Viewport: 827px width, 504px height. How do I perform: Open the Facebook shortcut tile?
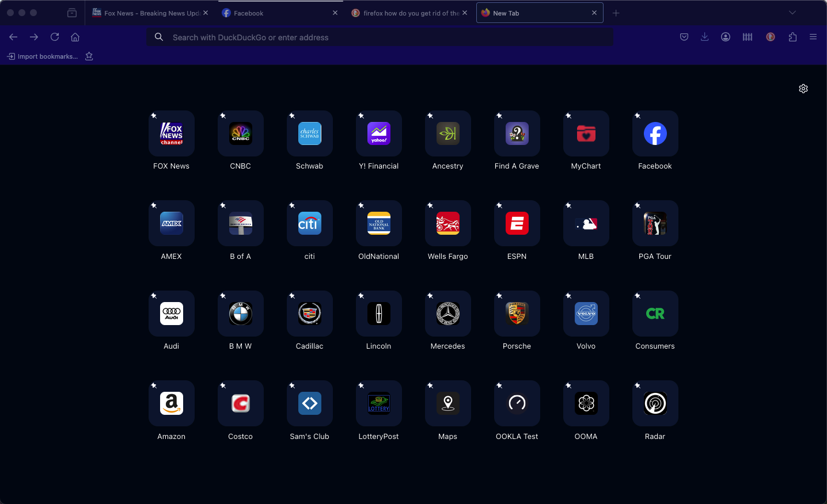655,133
